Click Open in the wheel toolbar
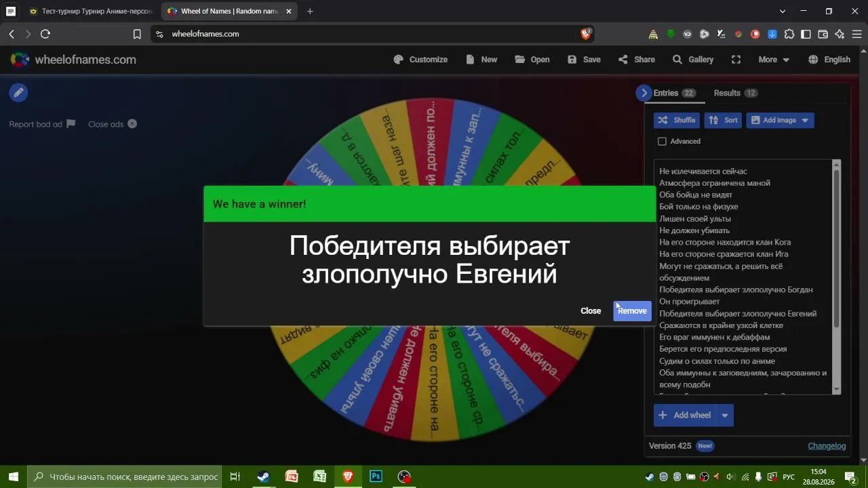This screenshot has width=868, height=488. 532,60
